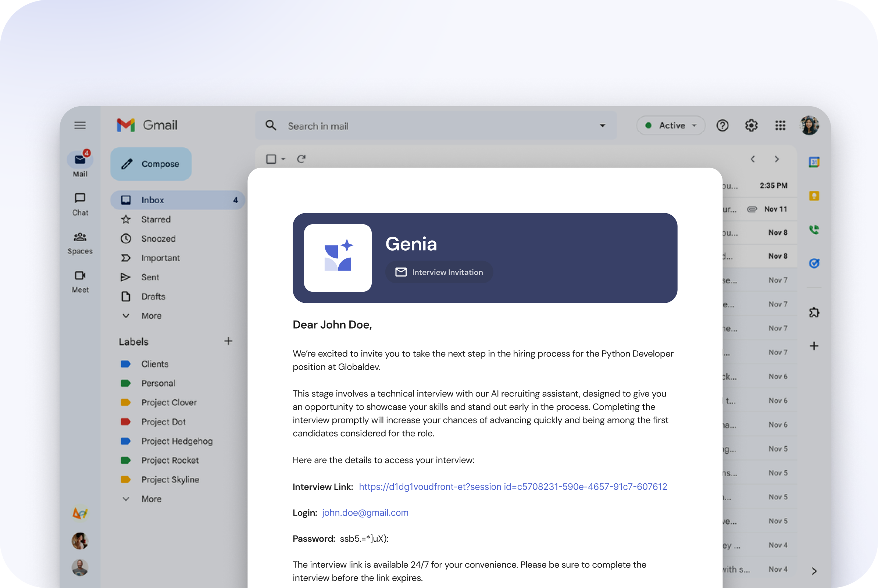Go to newer emails arrow

pyautogui.click(x=753, y=159)
